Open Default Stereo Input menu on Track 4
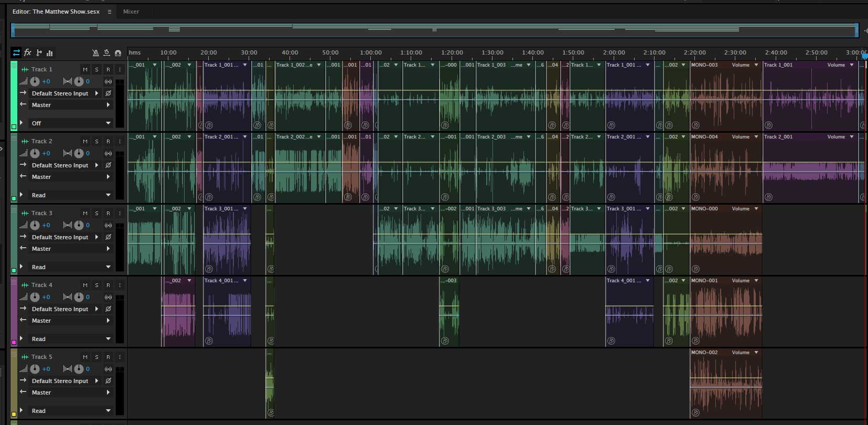This screenshot has height=425, width=868. [65, 309]
